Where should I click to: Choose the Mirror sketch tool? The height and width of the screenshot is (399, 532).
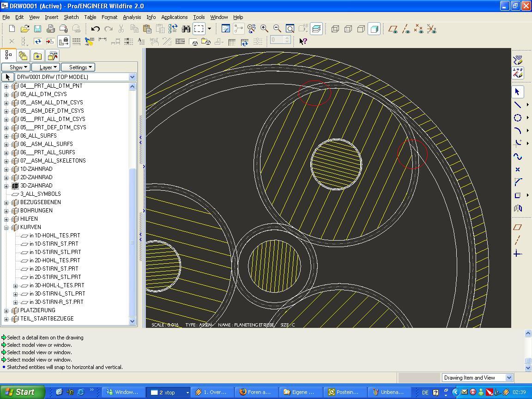pyautogui.click(x=517, y=208)
